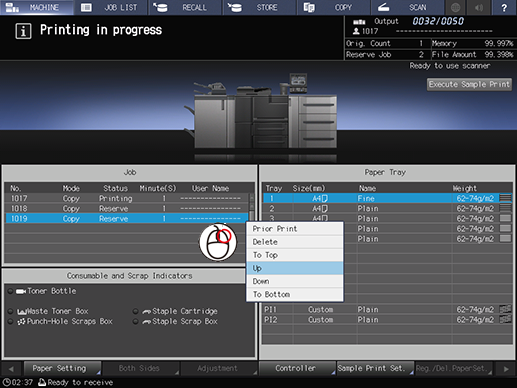Choose Up in the context menu
This screenshot has width=517, height=388.
(x=295, y=268)
